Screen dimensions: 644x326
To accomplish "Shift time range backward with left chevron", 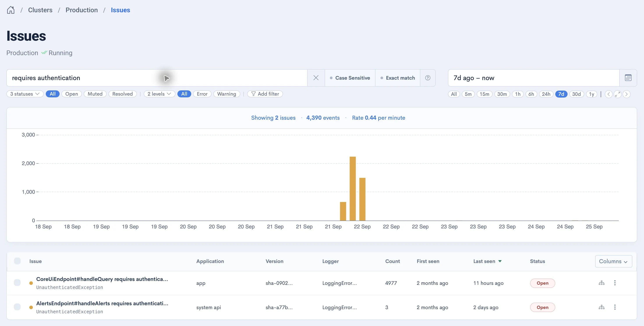I will (x=609, y=94).
